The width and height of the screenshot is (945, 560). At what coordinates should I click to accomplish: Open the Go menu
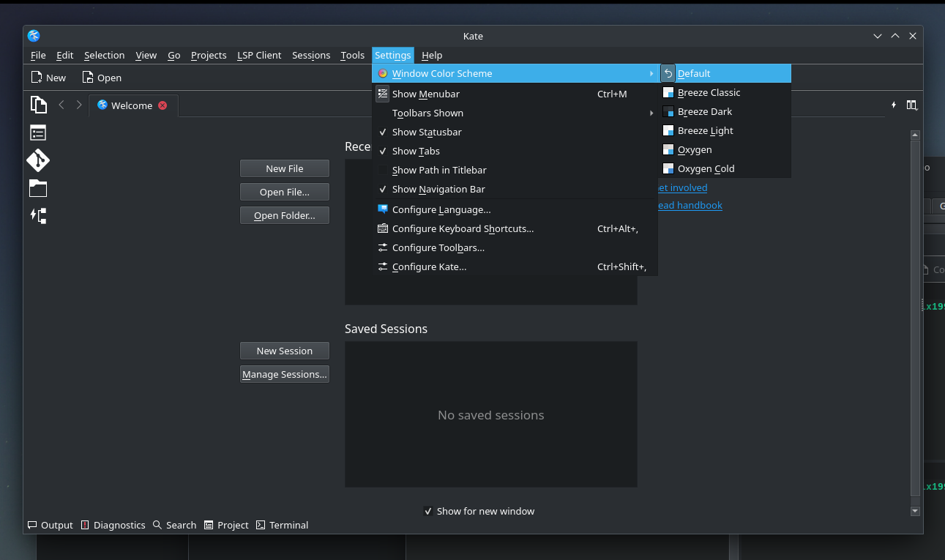click(174, 55)
